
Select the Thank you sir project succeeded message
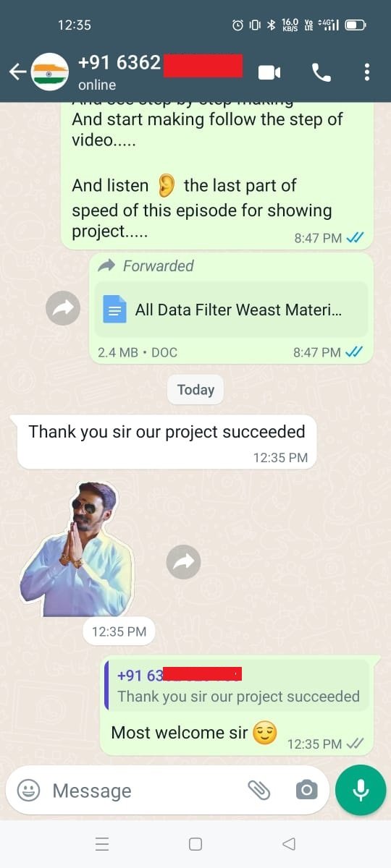click(x=167, y=442)
